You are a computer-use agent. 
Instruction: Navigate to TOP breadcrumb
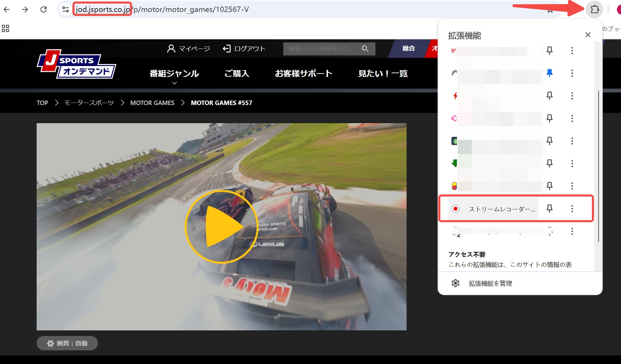[42, 103]
